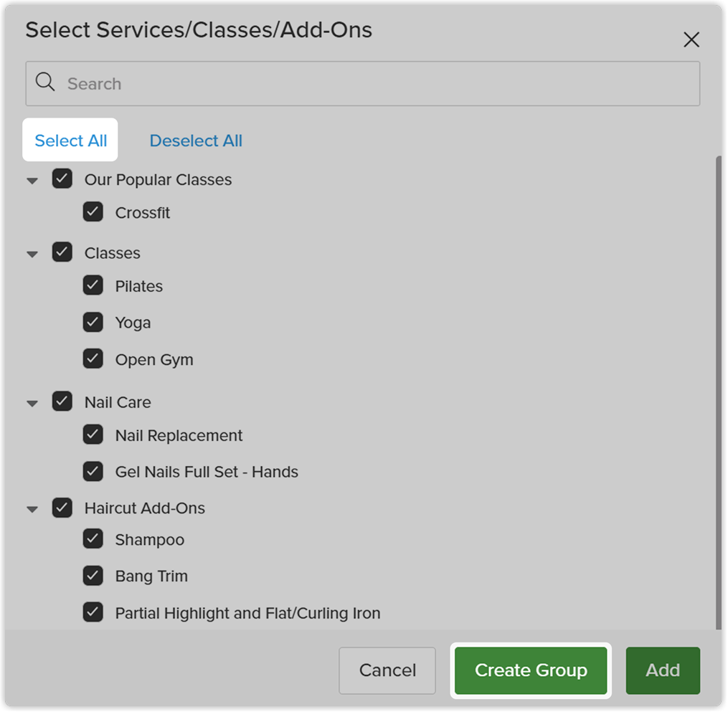Click the green Add button
Image resolution: width=728 pixels, height=712 pixels.
[x=663, y=670]
